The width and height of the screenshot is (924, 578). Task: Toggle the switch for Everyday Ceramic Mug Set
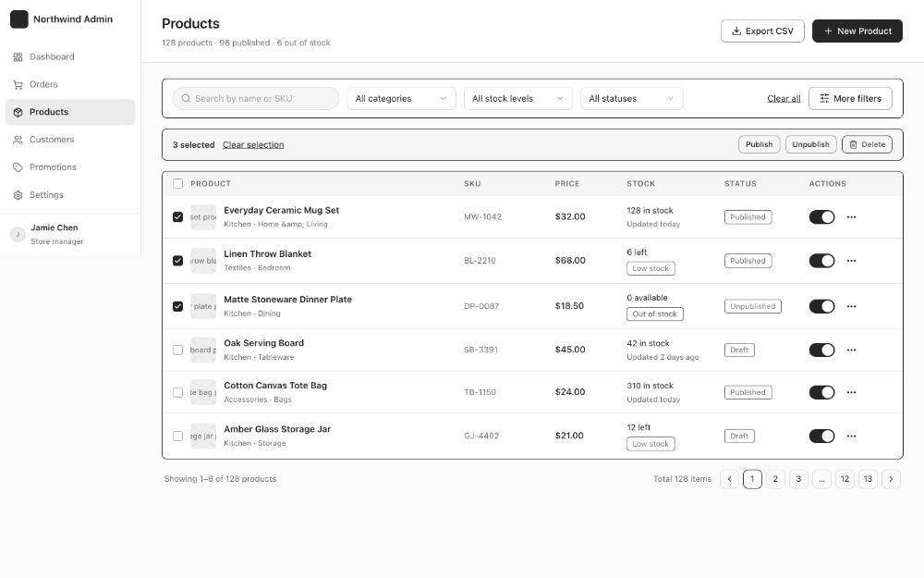click(x=821, y=217)
